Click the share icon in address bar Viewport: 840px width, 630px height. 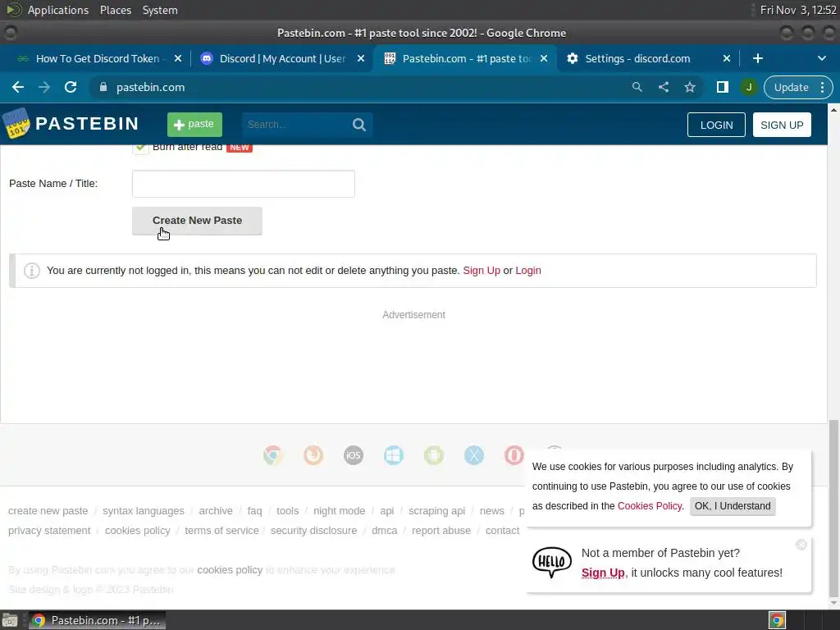point(663,87)
